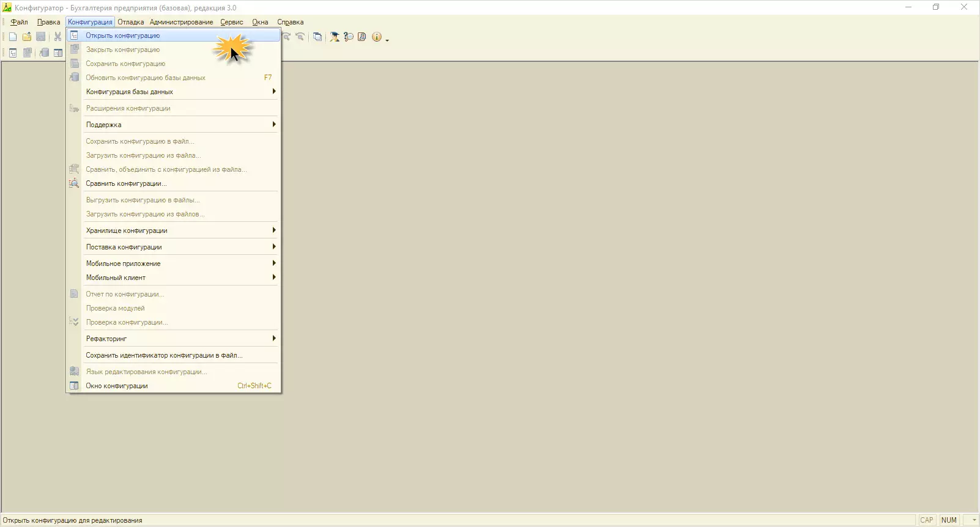Click the Open configuration tree toolbar icon
980x527 pixels.
pos(13,53)
